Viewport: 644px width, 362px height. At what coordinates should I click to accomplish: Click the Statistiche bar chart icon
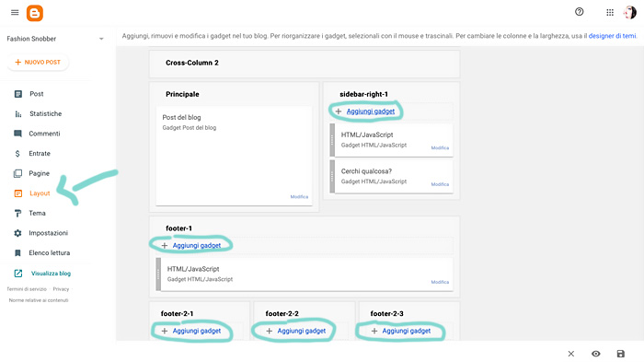pos(18,114)
